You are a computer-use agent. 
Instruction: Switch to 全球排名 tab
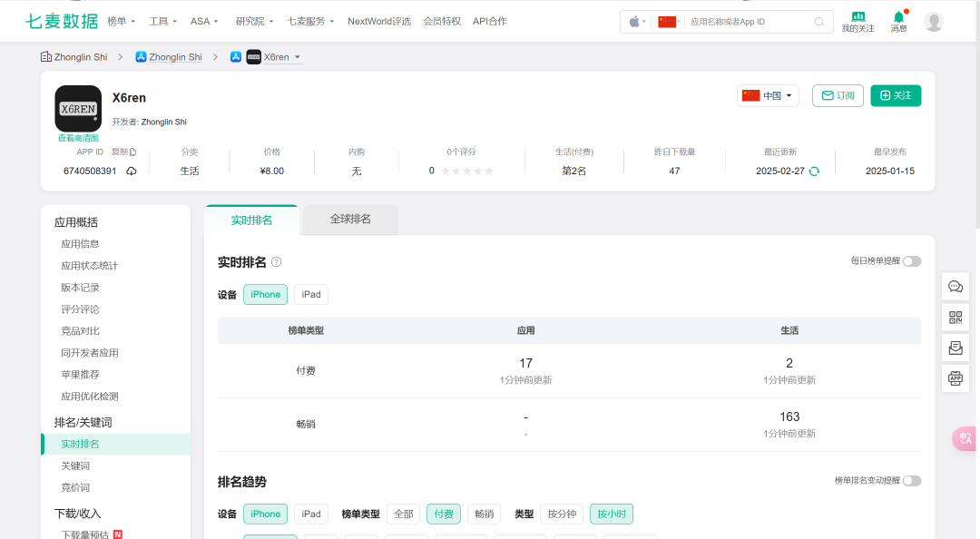pos(350,220)
